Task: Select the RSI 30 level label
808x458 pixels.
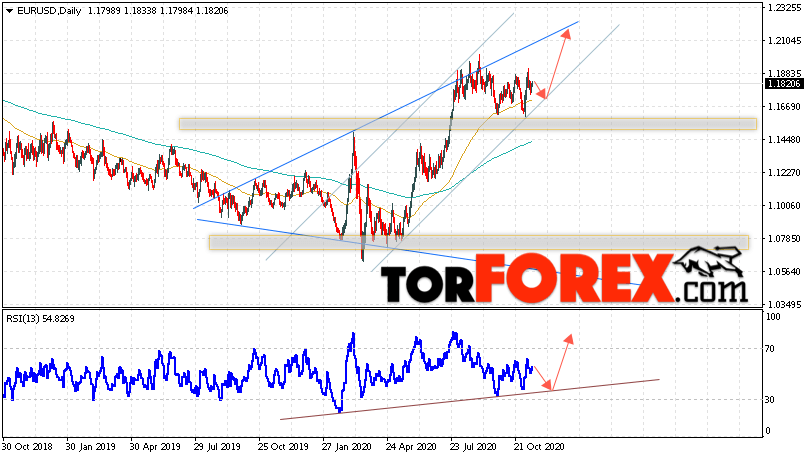Action: click(770, 400)
